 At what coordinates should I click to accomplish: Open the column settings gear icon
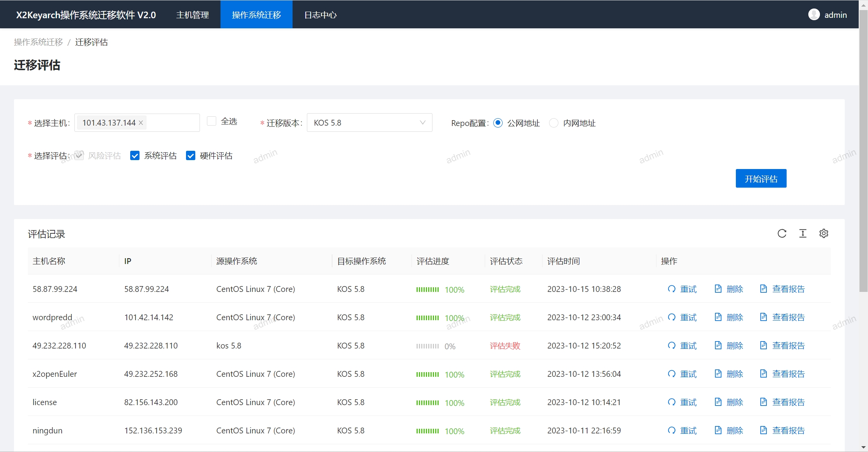[823, 233]
